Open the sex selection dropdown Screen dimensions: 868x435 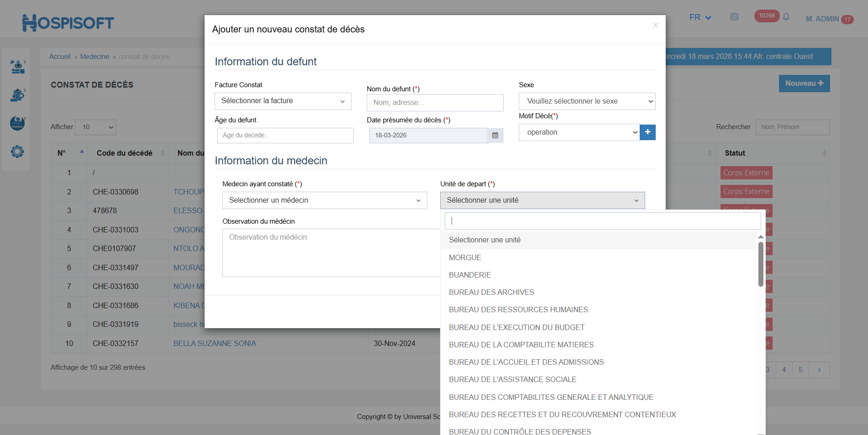point(587,101)
